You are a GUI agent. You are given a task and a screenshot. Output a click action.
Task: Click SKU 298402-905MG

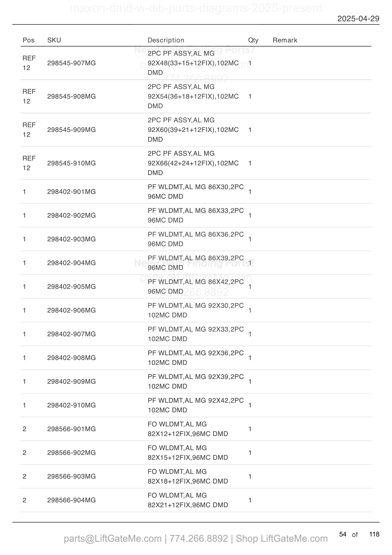tap(71, 286)
